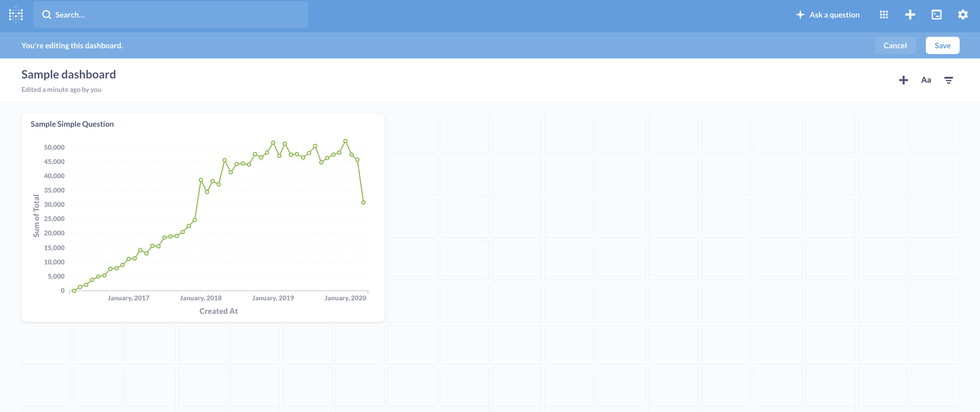Open the native SQL query editor icon
This screenshot has height=412, width=980.
[936, 15]
